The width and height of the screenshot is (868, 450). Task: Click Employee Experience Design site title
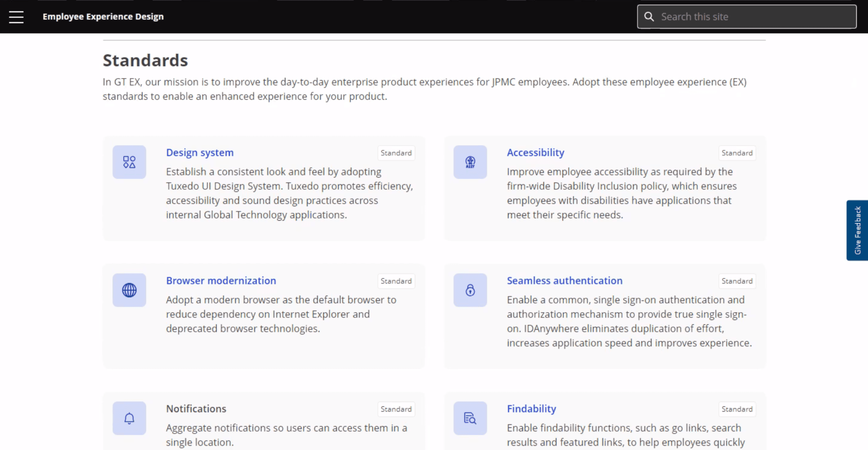(103, 17)
